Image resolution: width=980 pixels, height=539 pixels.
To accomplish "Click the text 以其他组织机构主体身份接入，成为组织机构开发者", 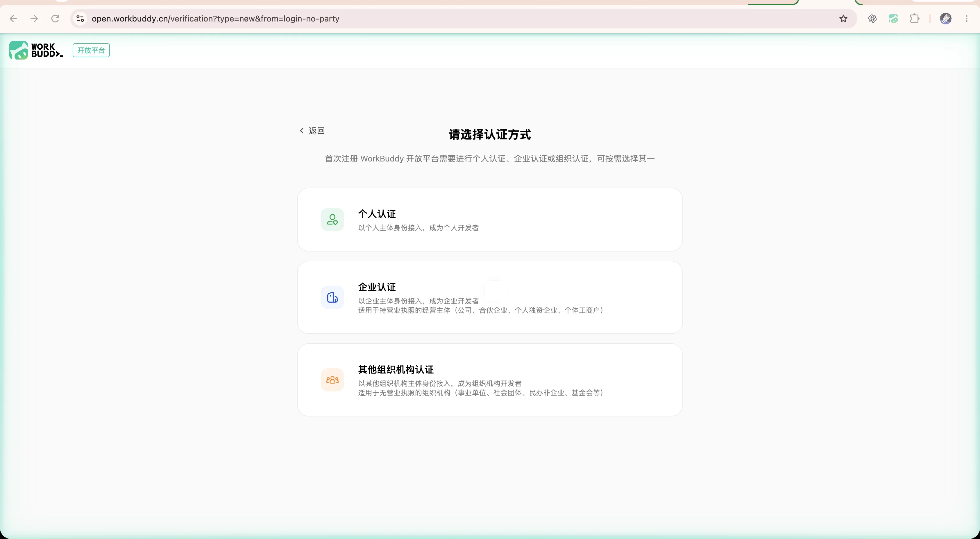I will 439,383.
